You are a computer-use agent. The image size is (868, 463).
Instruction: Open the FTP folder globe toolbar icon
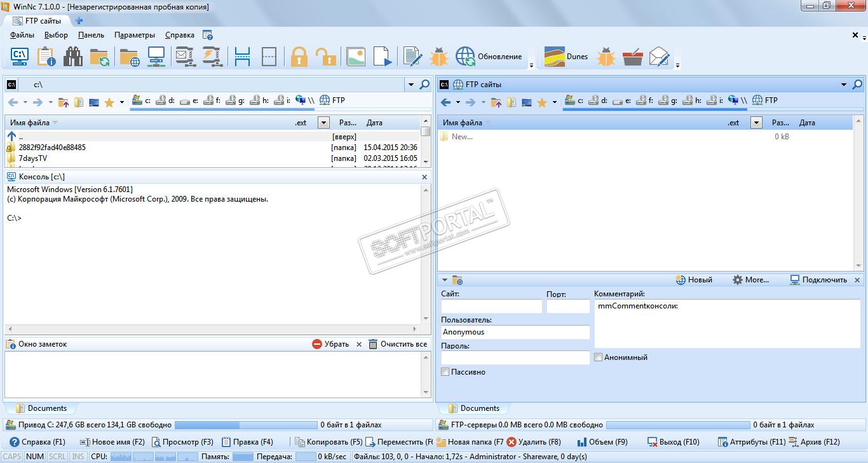pyautogui.click(x=130, y=57)
